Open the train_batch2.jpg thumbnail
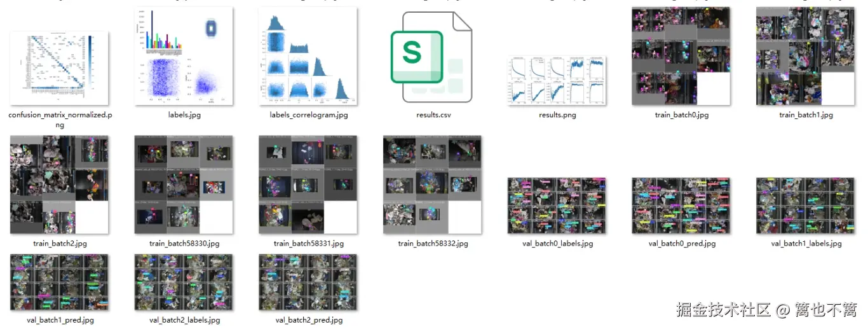 click(x=59, y=185)
